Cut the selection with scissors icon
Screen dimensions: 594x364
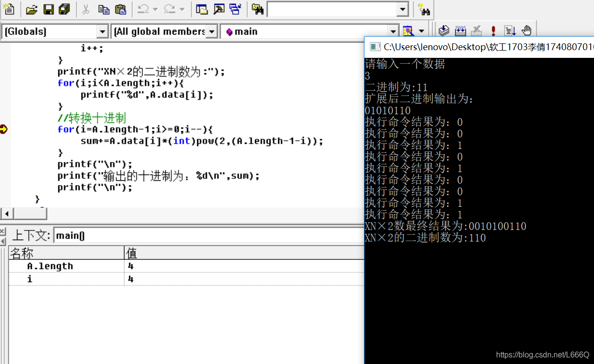(86, 9)
